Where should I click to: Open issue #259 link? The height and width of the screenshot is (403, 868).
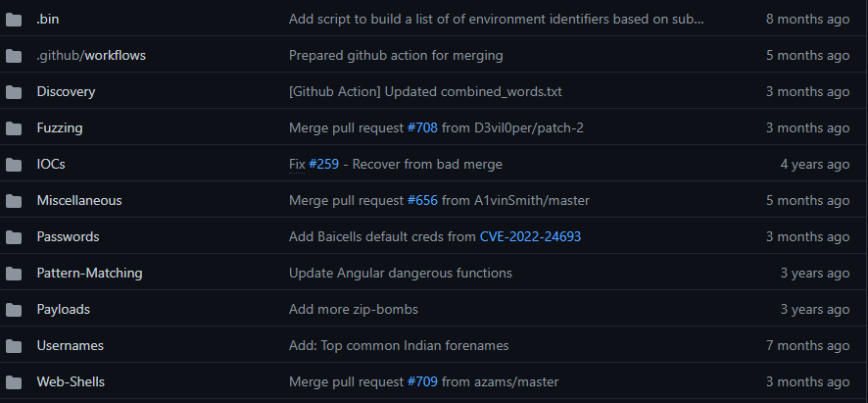(x=323, y=164)
